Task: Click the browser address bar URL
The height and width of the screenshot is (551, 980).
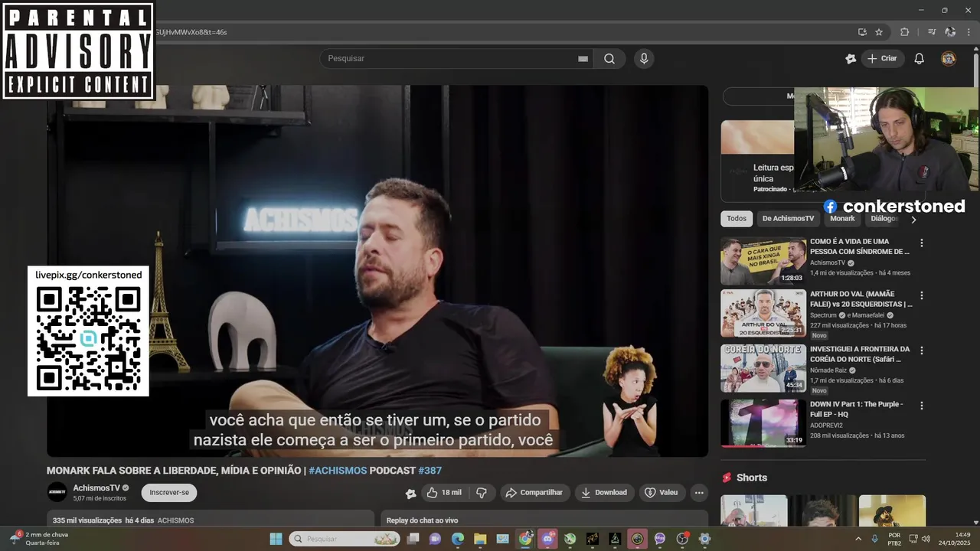Action: click(x=191, y=32)
